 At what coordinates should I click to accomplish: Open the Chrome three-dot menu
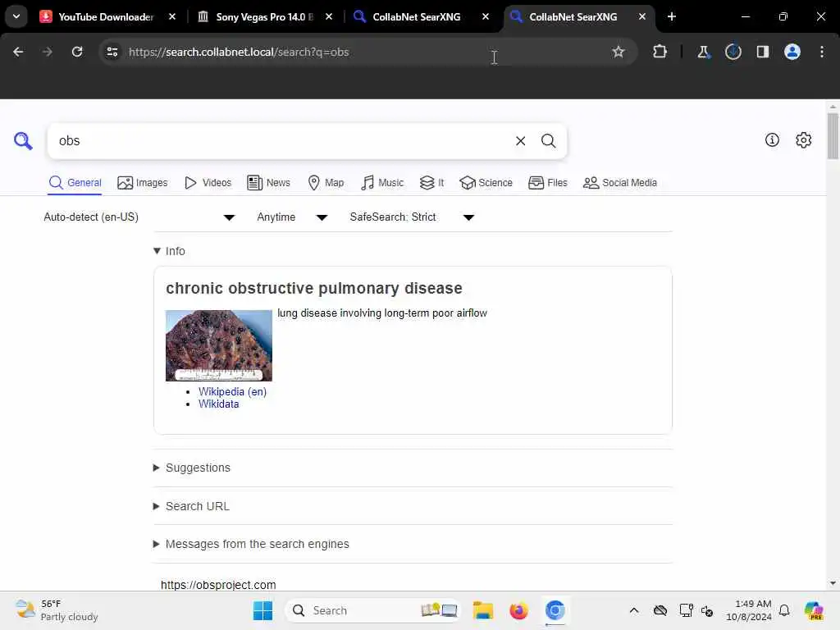click(x=822, y=52)
